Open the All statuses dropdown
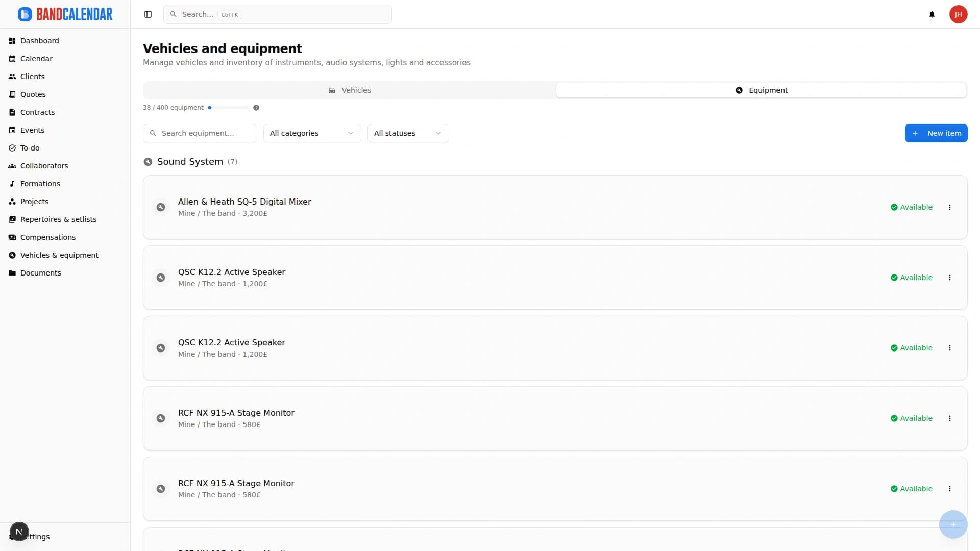This screenshot has width=980, height=551. click(408, 133)
